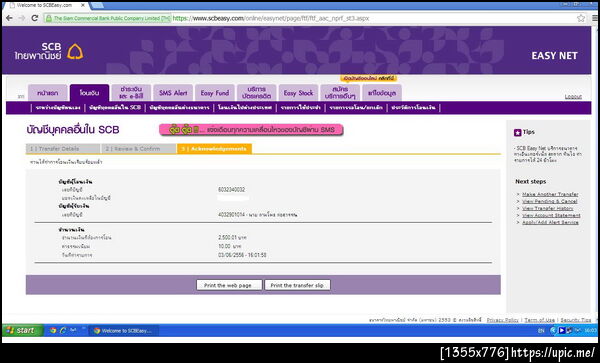Click the SCB logo in the banner
Image resolution: width=600 pixels, height=363 pixels.
point(49,51)
